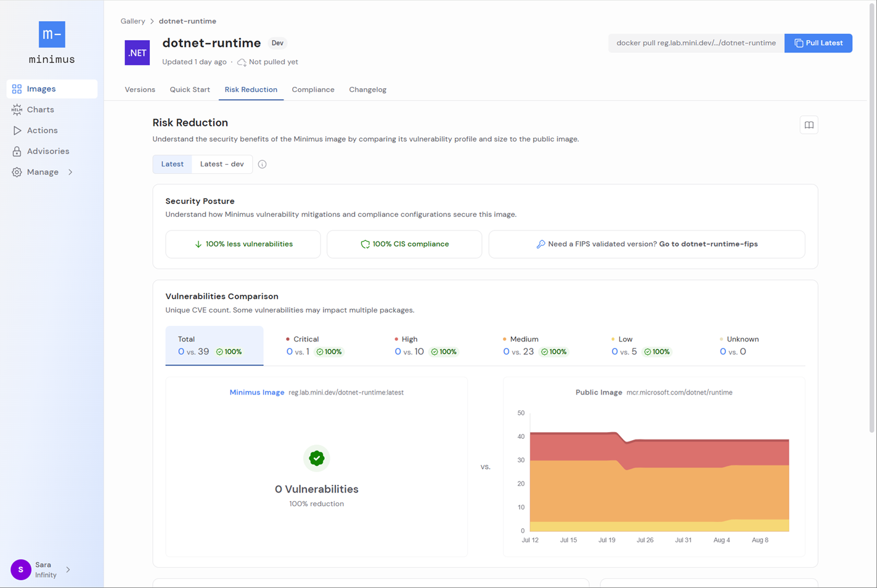The width and height of the screenshot is (877, 588).
Task: Open the documentation book icon
Action: (x=809, y=125)
